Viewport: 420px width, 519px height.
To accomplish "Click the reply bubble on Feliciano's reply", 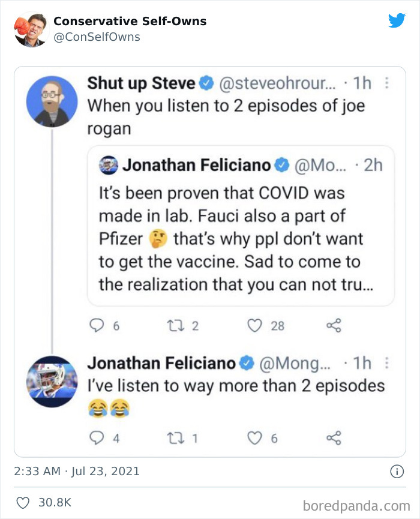I will 98,438.
